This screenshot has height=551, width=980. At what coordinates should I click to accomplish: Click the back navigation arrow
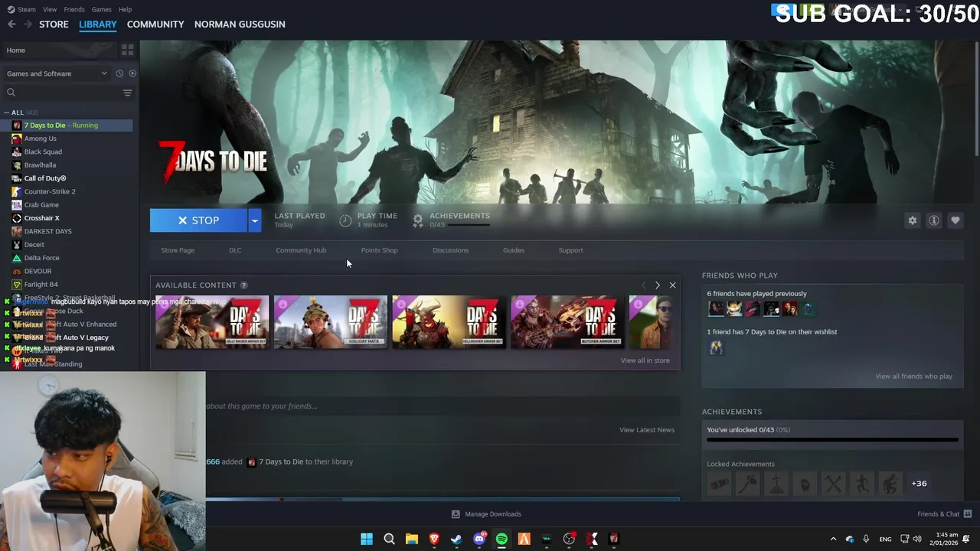[x=11, y=24]
